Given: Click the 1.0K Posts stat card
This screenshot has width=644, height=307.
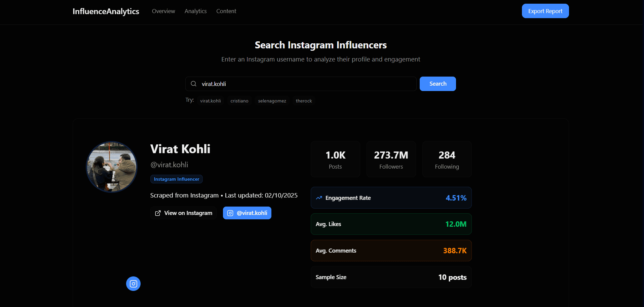Looking at the screenshot, I should click(335, 159).
